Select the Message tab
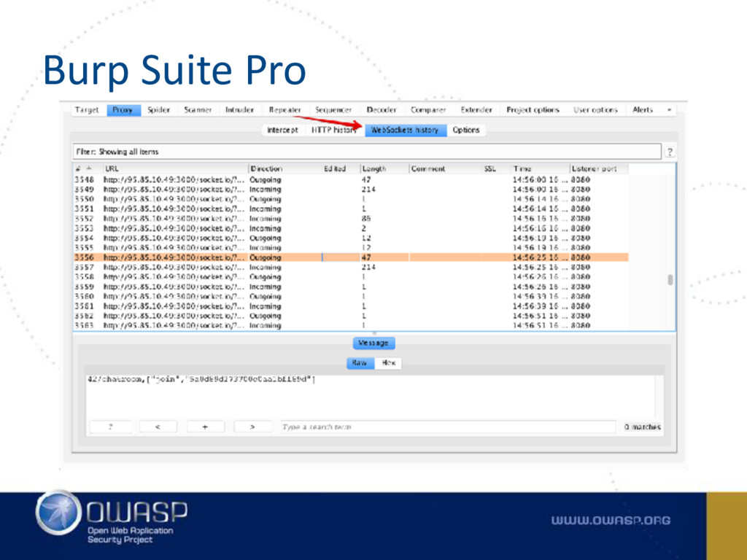Screen dimensions: 747x560 373,343
